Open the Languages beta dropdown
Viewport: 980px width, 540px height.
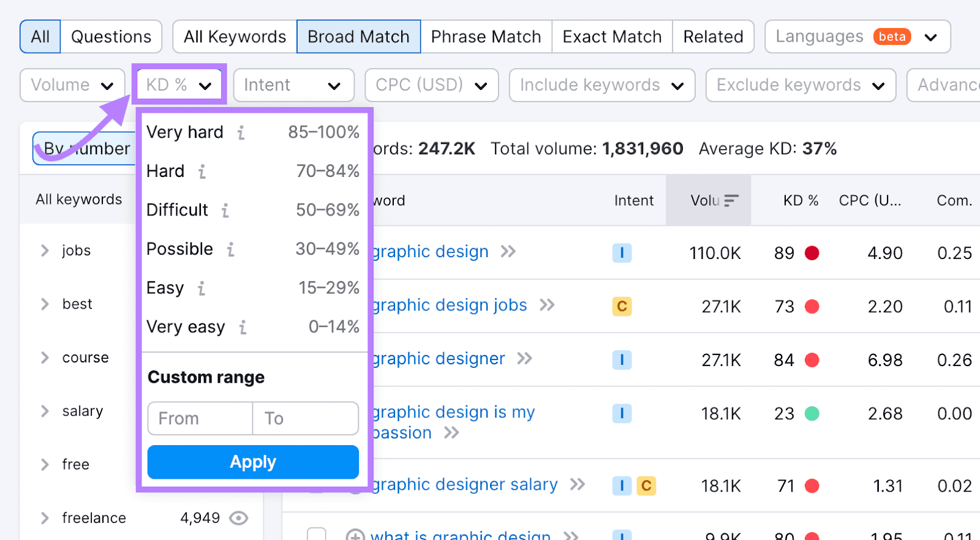pos(857,37)
